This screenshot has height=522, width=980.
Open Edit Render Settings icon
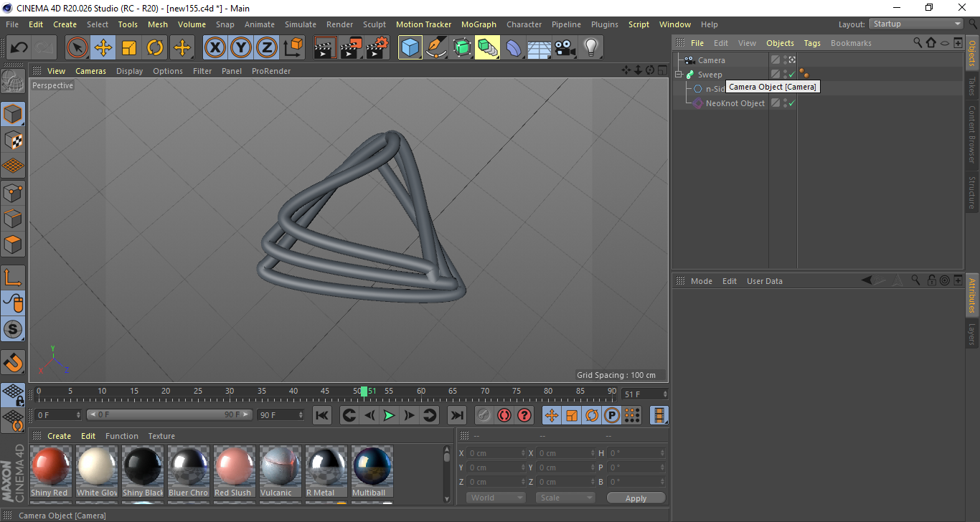[377, 48]
